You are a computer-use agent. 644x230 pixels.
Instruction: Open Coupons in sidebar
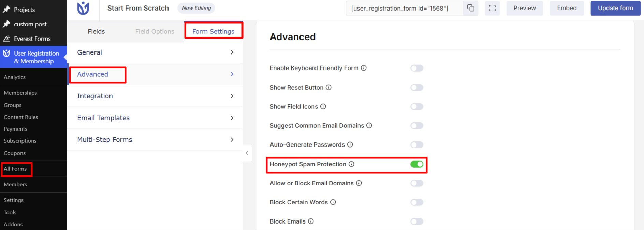coord(15,153)
